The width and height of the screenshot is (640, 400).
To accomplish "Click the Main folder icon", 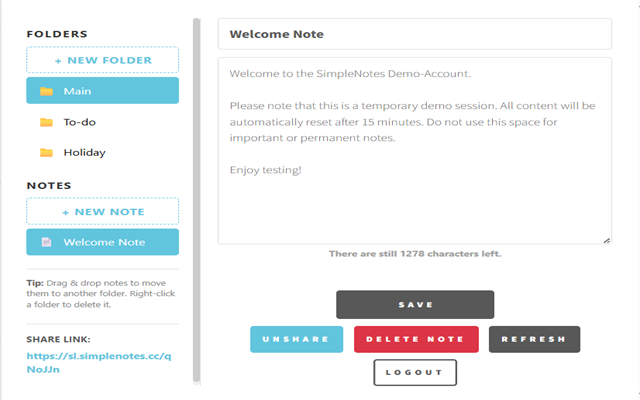I will [x=46, y=92].
